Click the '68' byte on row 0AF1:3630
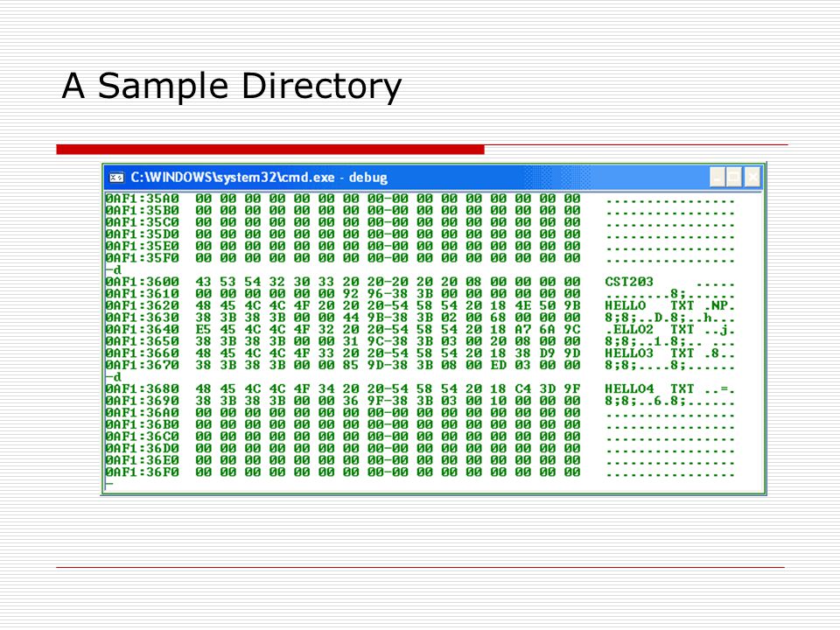The height and width of the screenshot is (630, 840). click(x=498, y=317)
